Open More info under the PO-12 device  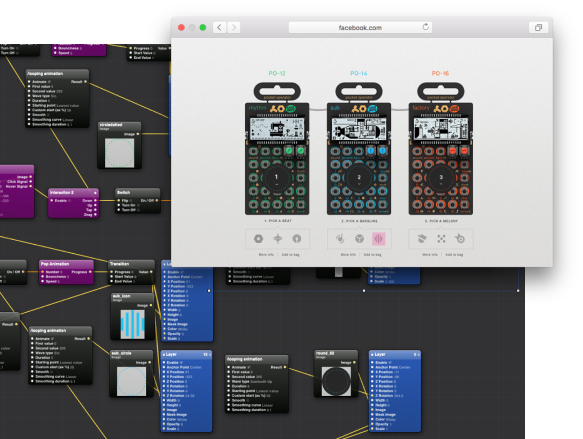pos(266,255)
